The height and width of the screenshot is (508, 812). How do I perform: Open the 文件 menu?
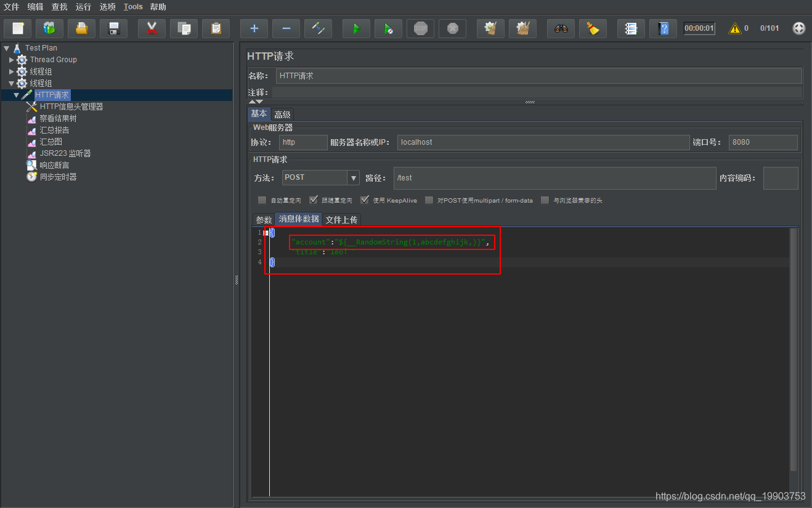click(x=12, y=7)
